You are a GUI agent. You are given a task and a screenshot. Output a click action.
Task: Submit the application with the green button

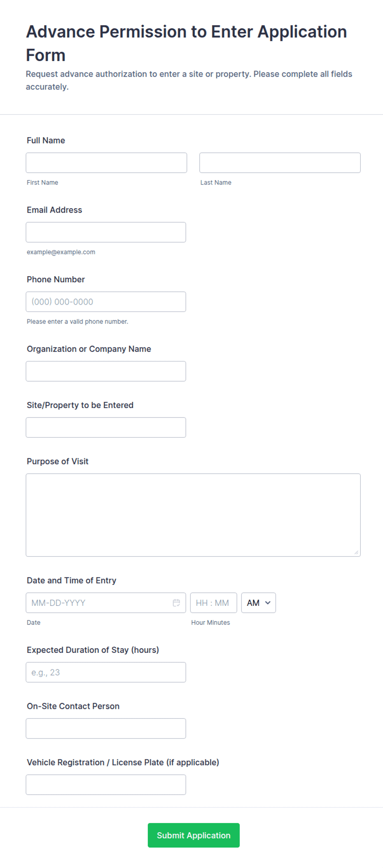194,835
